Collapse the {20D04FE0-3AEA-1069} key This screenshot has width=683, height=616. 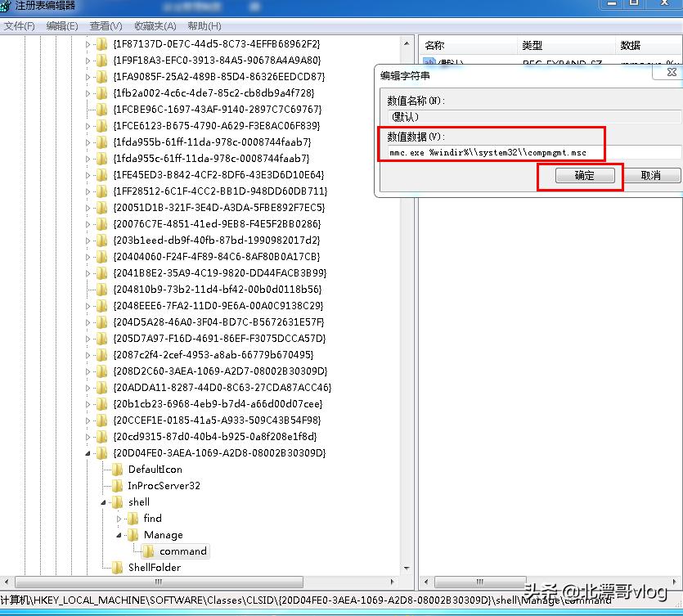(x=88, y=452)
